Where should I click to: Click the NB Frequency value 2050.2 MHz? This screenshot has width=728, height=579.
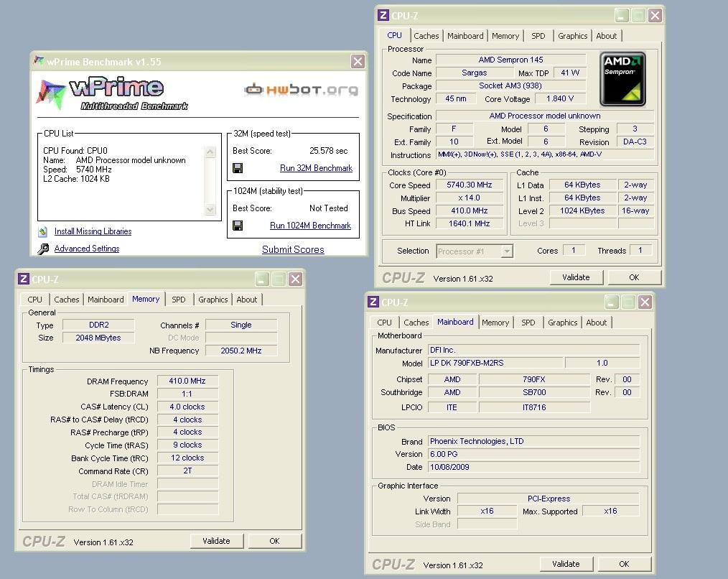(x=241, y=351)
